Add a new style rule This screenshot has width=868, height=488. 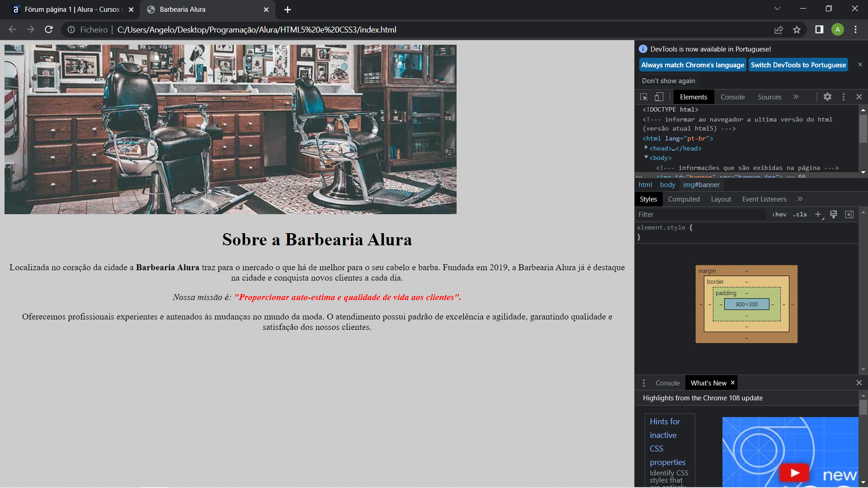tap(818, 214)
